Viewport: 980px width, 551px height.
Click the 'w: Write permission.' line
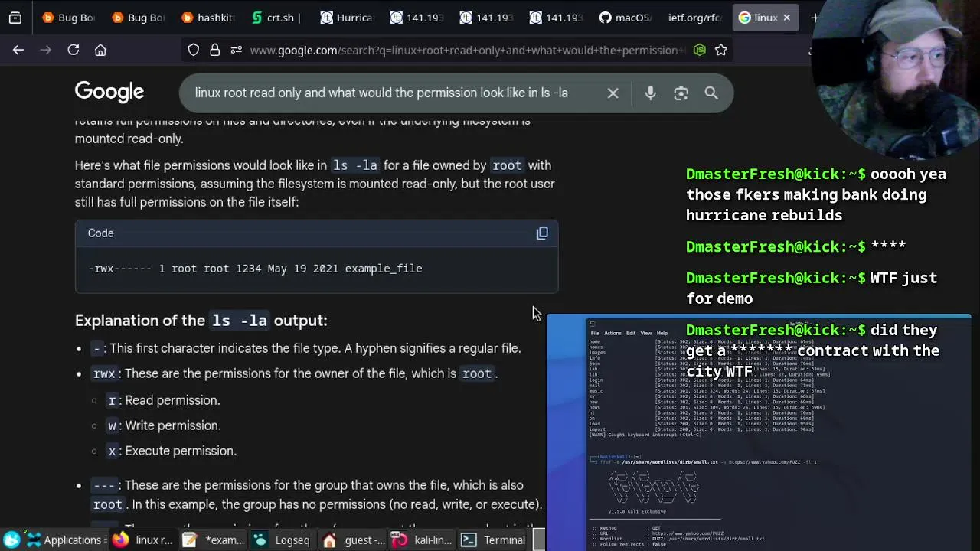click(x=164, y=425)
